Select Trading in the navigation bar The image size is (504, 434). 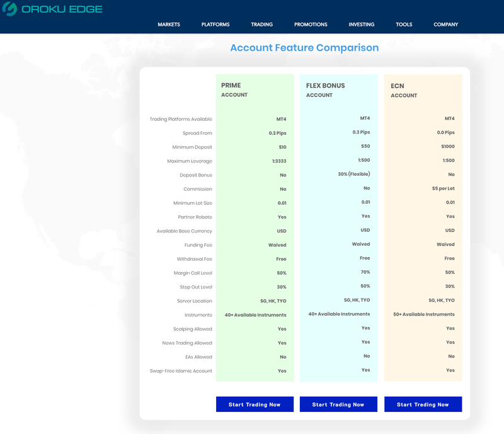tap(261, 25)
